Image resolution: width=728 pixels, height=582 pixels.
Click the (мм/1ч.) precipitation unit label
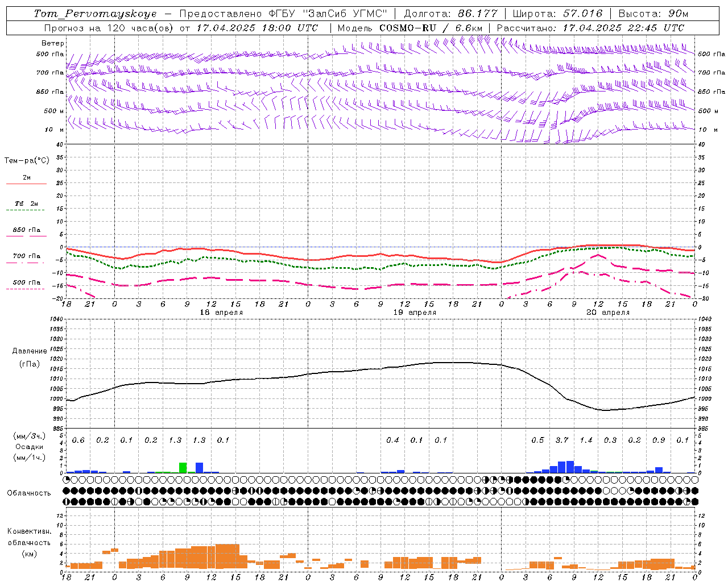pos(29,458)
